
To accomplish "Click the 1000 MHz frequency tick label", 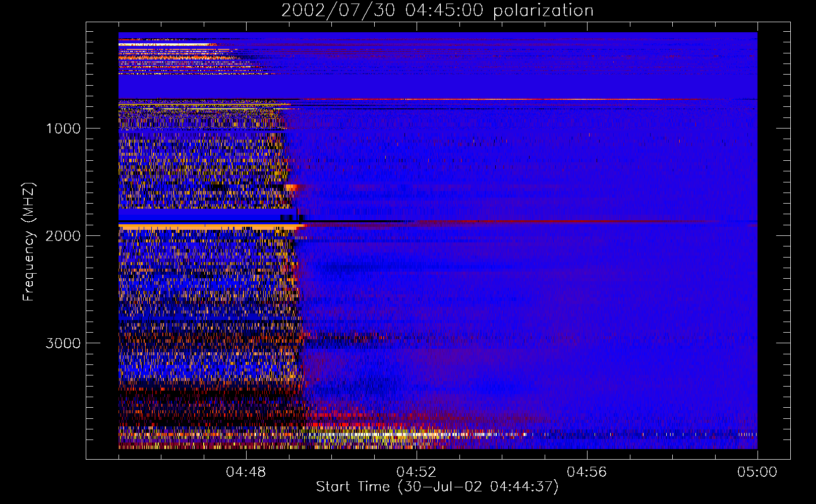I will coord(63,129).
